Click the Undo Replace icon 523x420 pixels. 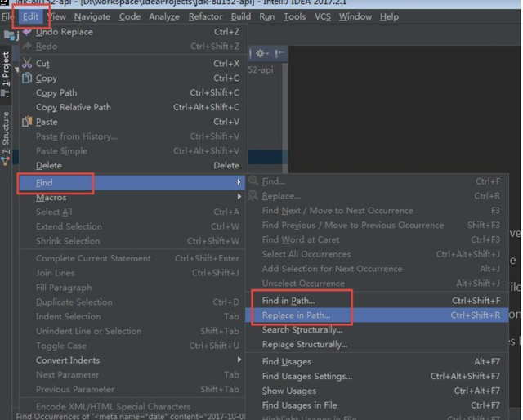tap(27, 32)
